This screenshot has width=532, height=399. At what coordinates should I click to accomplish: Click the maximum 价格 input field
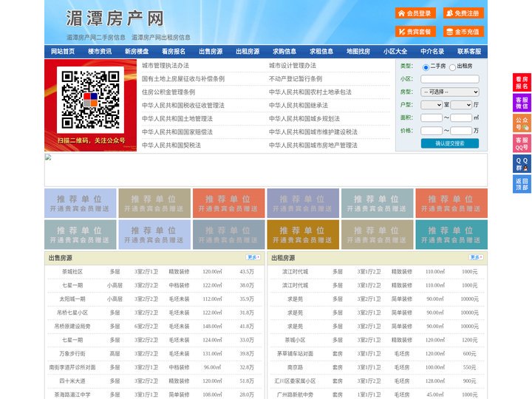click(x=461, y=131)
